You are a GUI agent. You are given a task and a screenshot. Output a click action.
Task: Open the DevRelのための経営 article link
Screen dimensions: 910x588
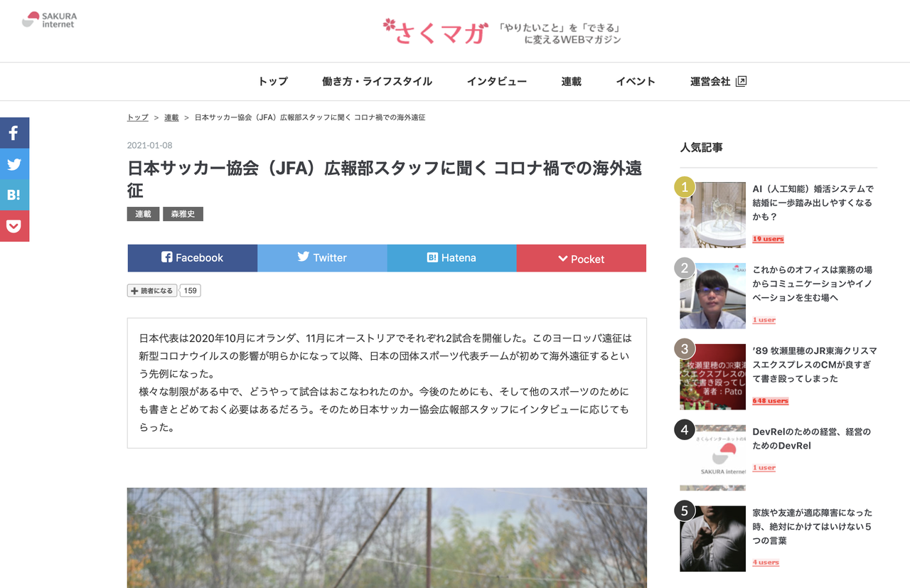[x=812, y=439]
